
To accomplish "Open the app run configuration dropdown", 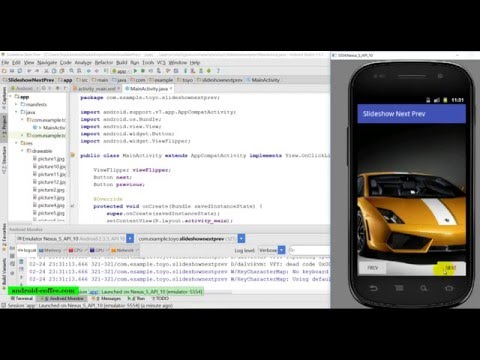I will coord(120,71).
